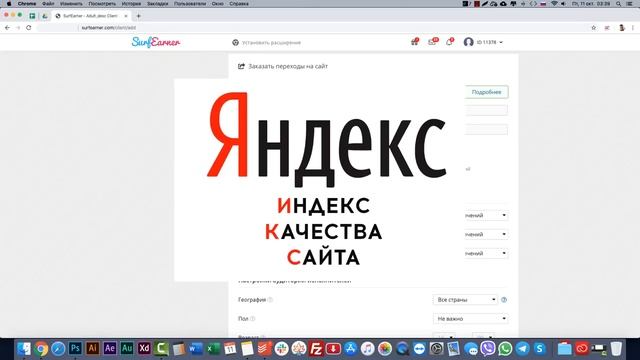The height and width of the screenshot is (360, 640).
Task: Open Chrome's three-dot menu
Action: click(x=633, y=28)
